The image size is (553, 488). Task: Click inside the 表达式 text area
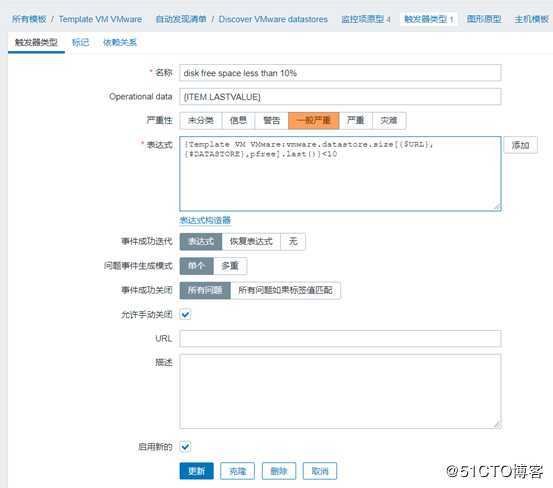pos(340,174)
